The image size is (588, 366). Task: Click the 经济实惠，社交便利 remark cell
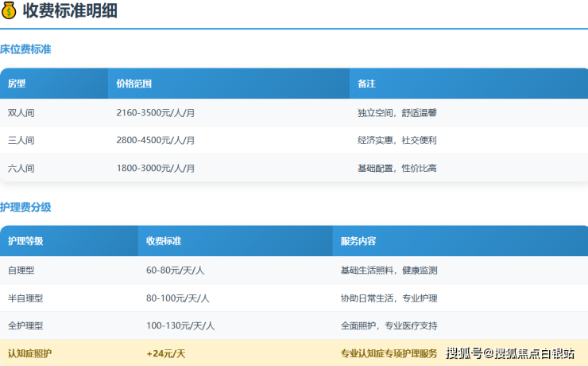(397, 140)
